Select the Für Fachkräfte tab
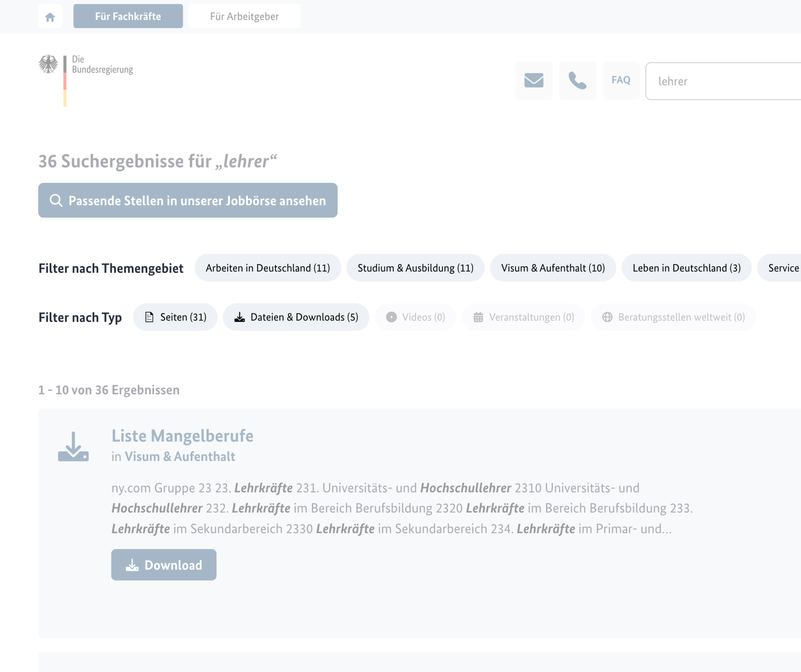Image resolution: width=801 pixels, height=672 pixels. click(x=128, y=16)
